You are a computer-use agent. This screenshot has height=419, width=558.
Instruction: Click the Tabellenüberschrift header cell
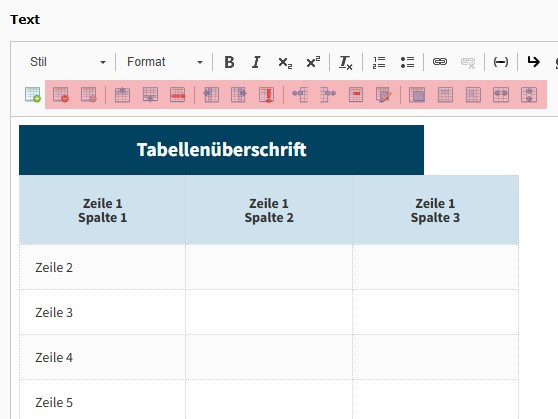point(221,150)
